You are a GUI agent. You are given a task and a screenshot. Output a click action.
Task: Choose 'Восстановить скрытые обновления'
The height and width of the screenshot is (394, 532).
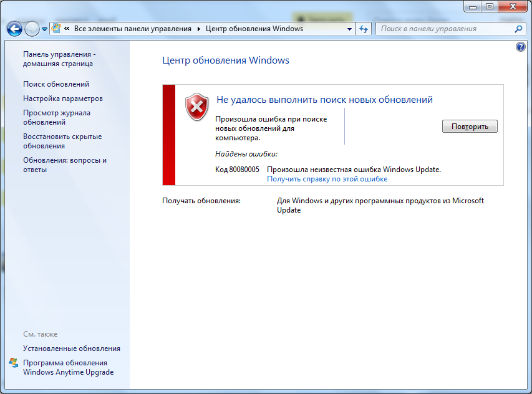62,141
